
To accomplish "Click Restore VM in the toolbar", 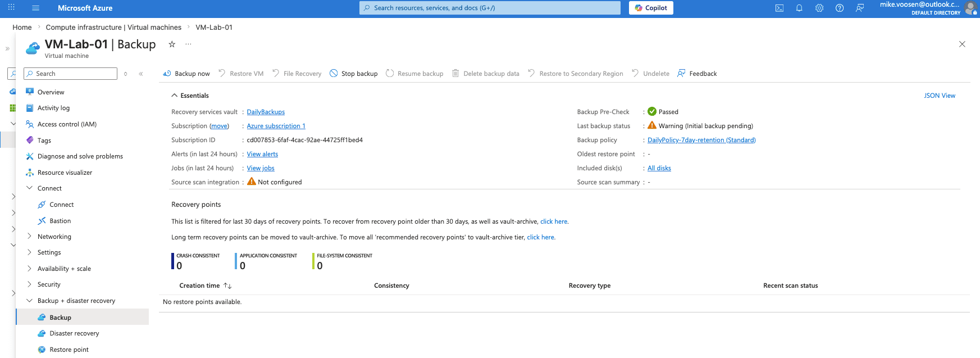I will tap(241, 74).
